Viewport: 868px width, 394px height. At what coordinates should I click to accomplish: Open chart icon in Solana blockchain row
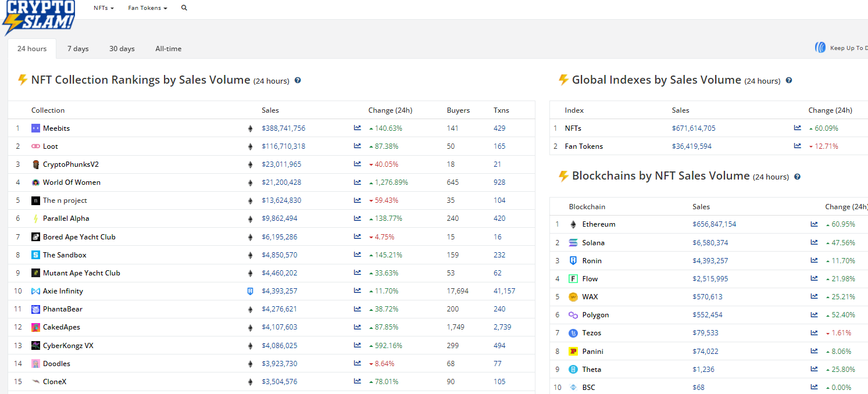pos(815,242)
